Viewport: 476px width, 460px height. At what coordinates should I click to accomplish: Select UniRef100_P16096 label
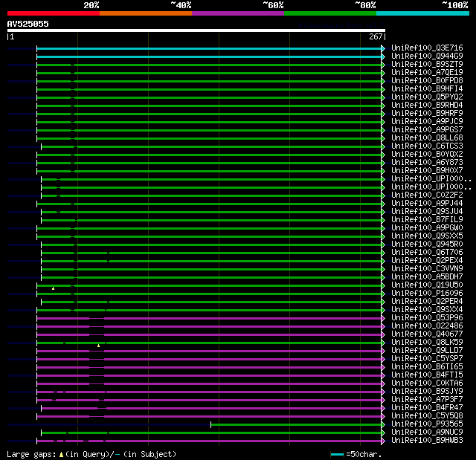pos(427,294)
